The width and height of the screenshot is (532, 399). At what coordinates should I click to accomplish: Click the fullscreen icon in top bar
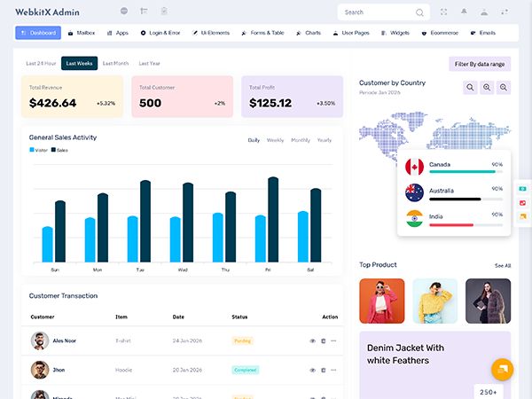tap(443, 12)
